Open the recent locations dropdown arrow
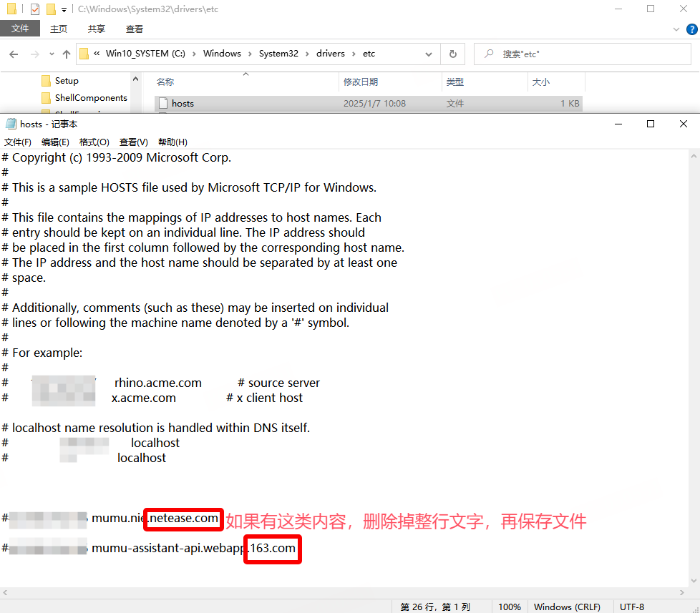 (x=52, y=54)
